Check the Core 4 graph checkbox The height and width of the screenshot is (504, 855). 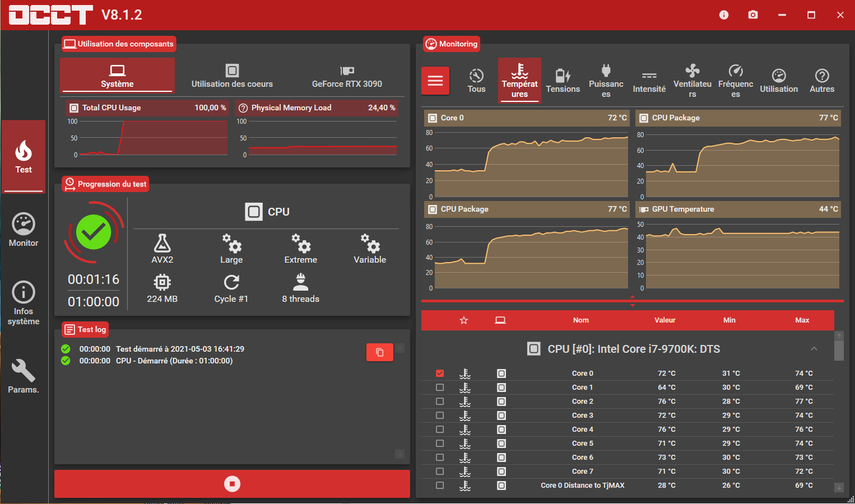click(440, 430)
